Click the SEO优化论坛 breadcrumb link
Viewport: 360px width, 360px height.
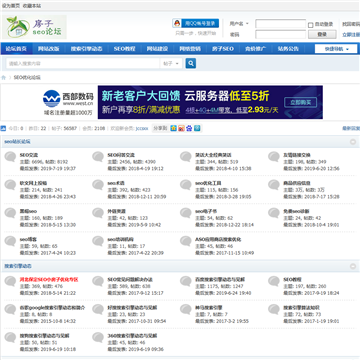[27, 78]
